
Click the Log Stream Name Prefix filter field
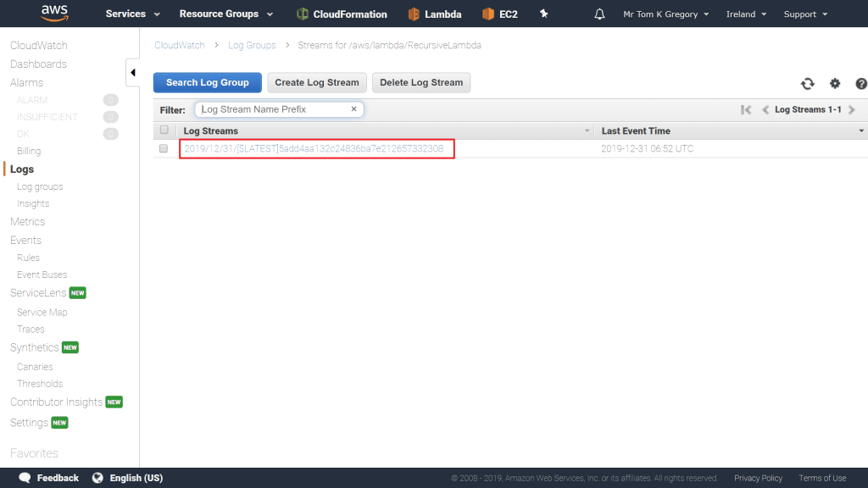271,109
